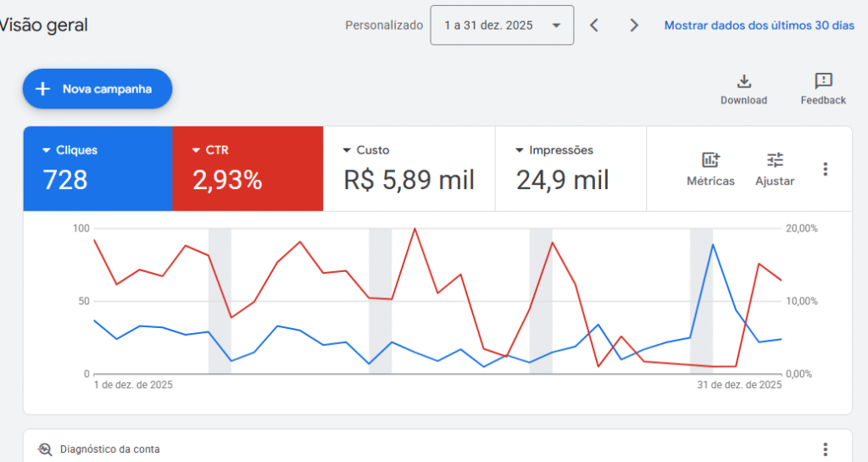
Task: Click the Diagnóstico da conta magnifier icon
Action: click(x=45, y=449)
